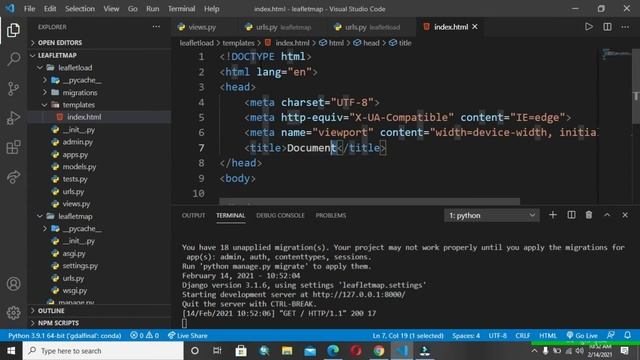Switch to the Problems tab
Image resolution: width=640 pixels, height=360 pixels.
(x=331, y=215)
